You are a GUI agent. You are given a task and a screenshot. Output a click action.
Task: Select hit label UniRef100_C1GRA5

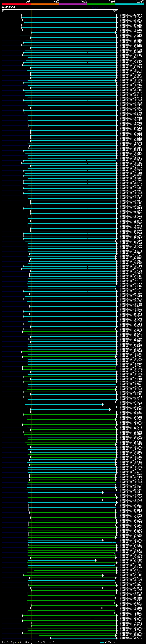[x=131, y=130]
